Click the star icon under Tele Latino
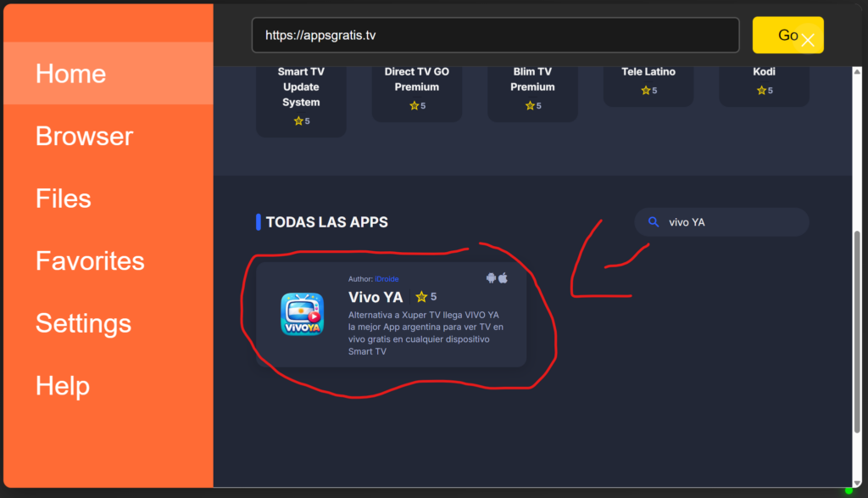 tap(645, 91)
